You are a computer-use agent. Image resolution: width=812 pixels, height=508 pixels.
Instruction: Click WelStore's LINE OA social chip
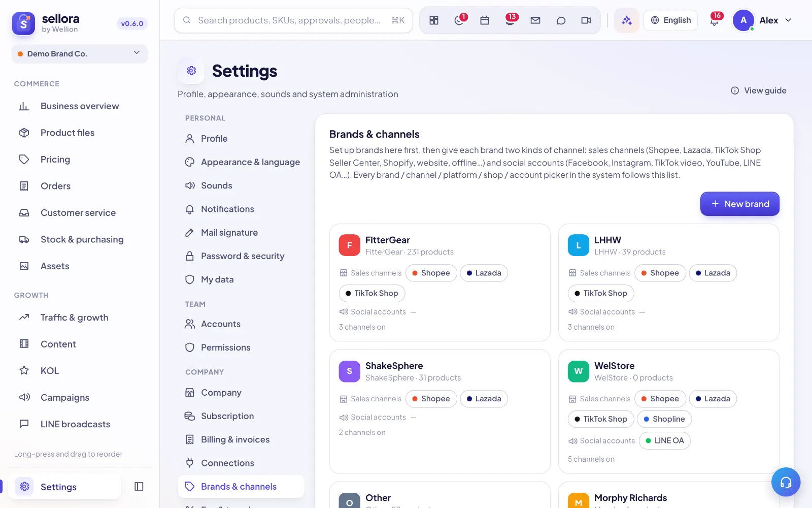click(x=665, y=440)
